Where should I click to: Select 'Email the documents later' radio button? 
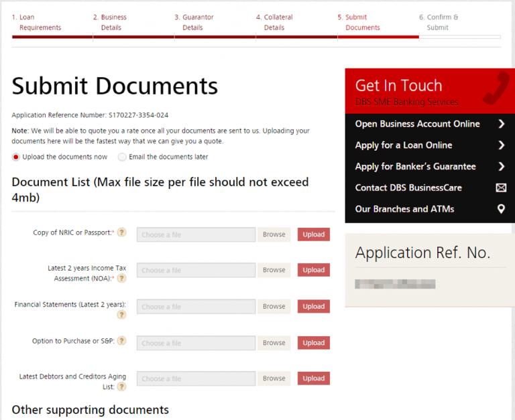click(x=122, y=157)
